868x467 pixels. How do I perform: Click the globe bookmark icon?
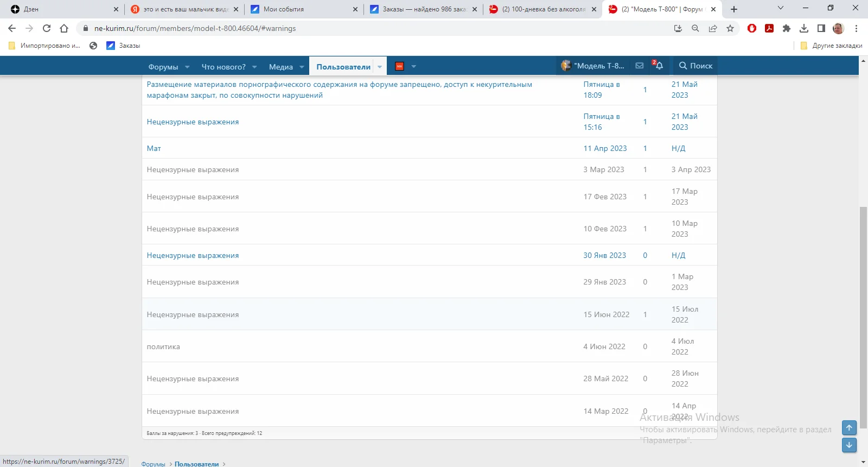[93, 46]
